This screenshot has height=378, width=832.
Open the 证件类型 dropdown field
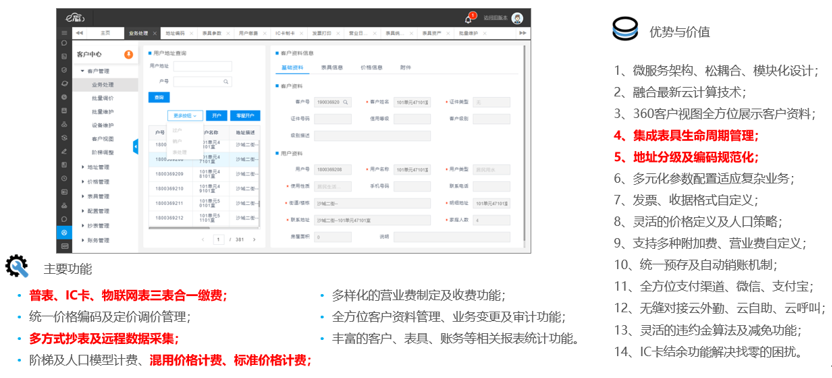[491, 102]
